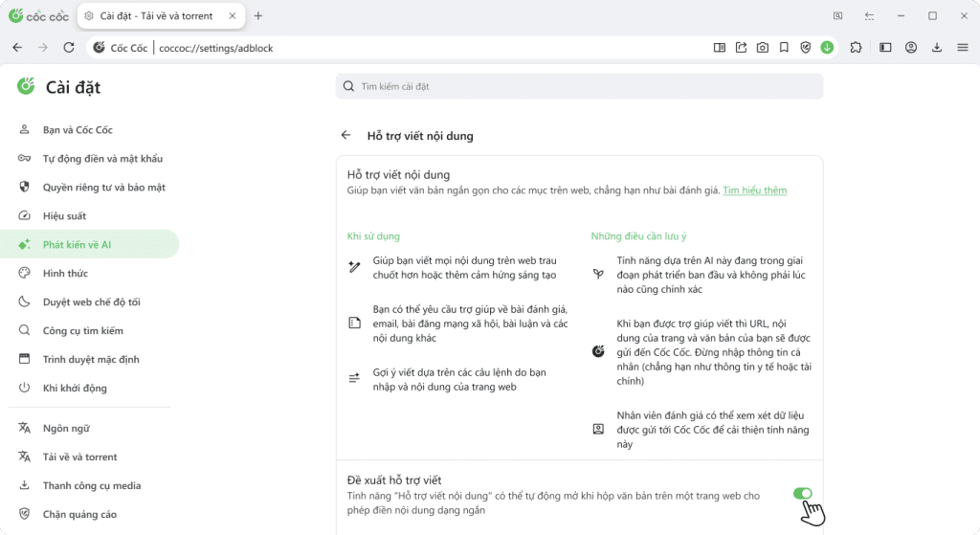
Task: Open the Tìm hiểu thêm link
Action: click(x=754, y=190)
